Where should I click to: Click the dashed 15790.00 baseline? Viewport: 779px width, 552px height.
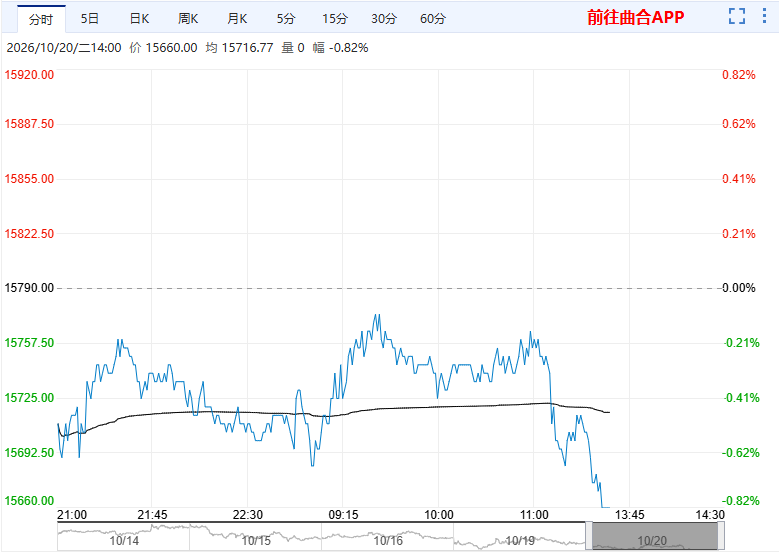[x=389, y=288]
